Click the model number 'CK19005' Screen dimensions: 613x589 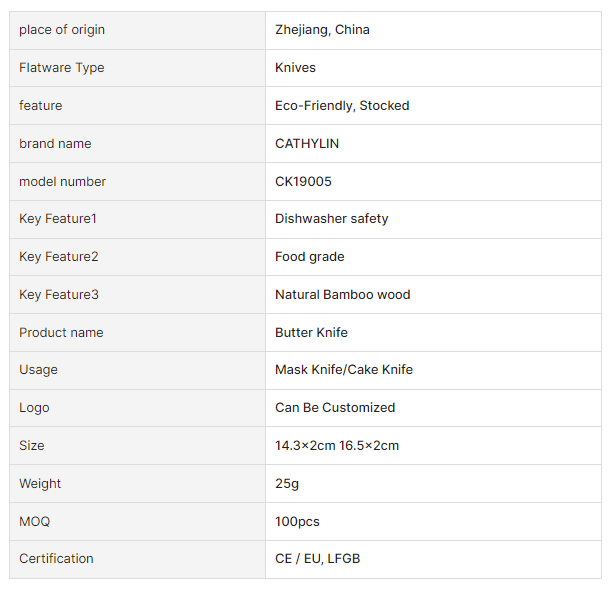(x=303, y=182)
